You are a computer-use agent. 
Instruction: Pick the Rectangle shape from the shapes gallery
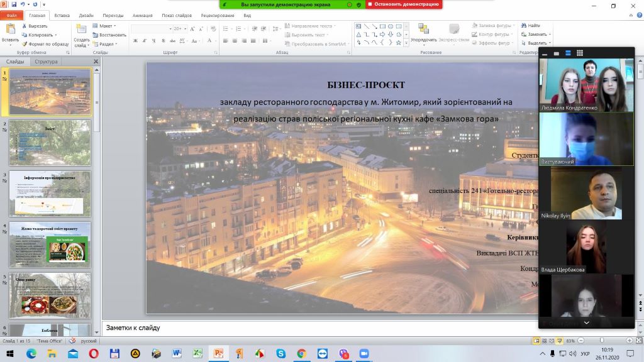coord(382,26)
